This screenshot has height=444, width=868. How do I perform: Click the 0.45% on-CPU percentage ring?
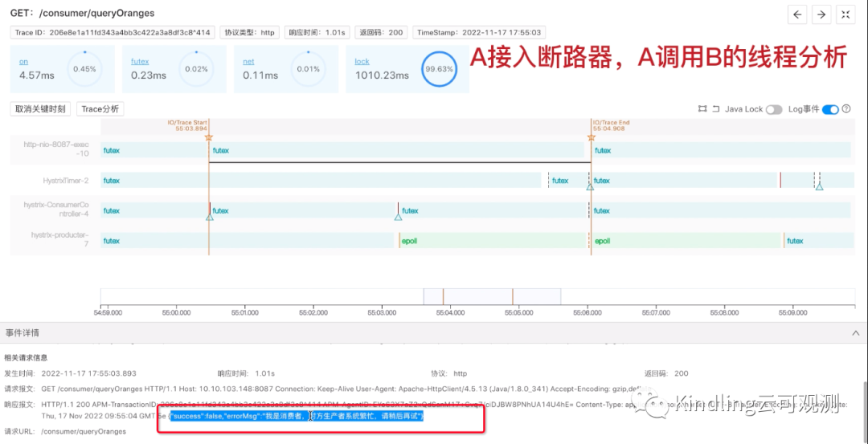tap(84, 70)
